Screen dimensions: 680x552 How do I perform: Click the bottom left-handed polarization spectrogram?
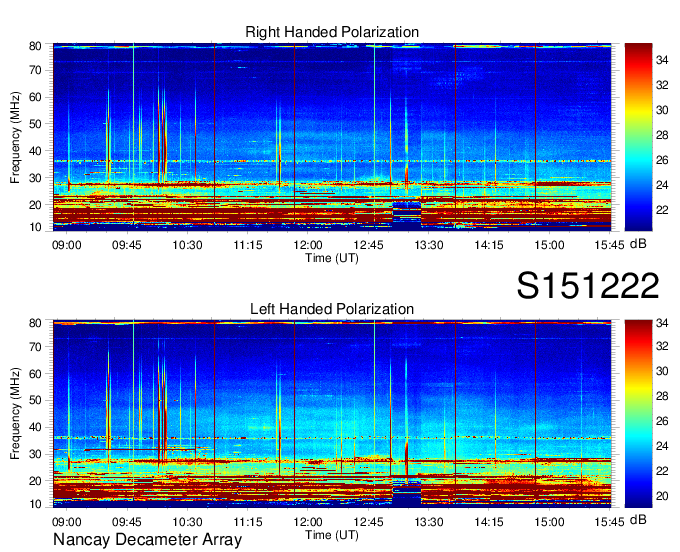tap(332, 414)
